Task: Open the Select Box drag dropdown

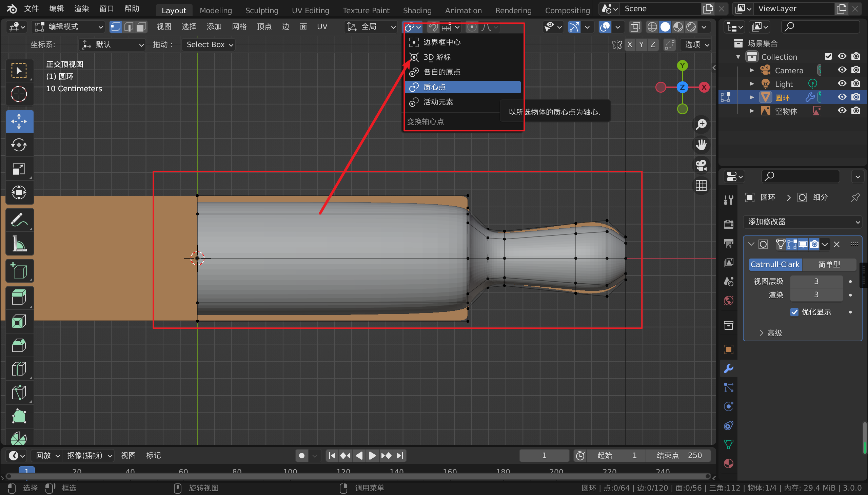Action: (x=208, y=44)
